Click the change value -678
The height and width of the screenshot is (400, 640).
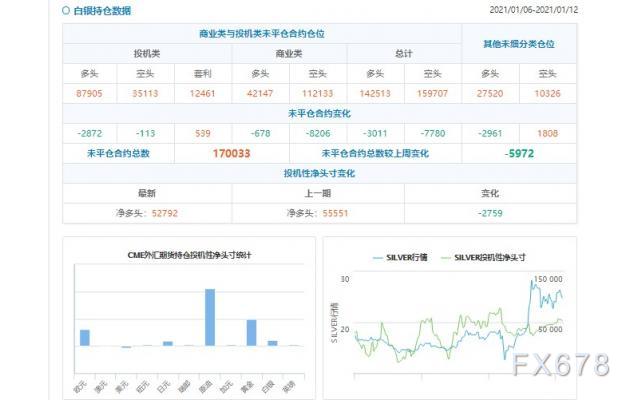click(x=260, y=133)
